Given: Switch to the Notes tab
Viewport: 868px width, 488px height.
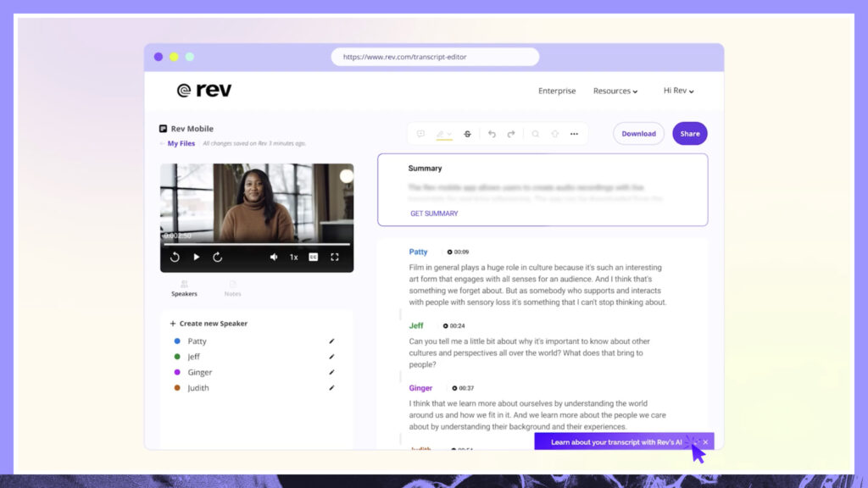Looking at the screenshot, I should coord(232,289).
